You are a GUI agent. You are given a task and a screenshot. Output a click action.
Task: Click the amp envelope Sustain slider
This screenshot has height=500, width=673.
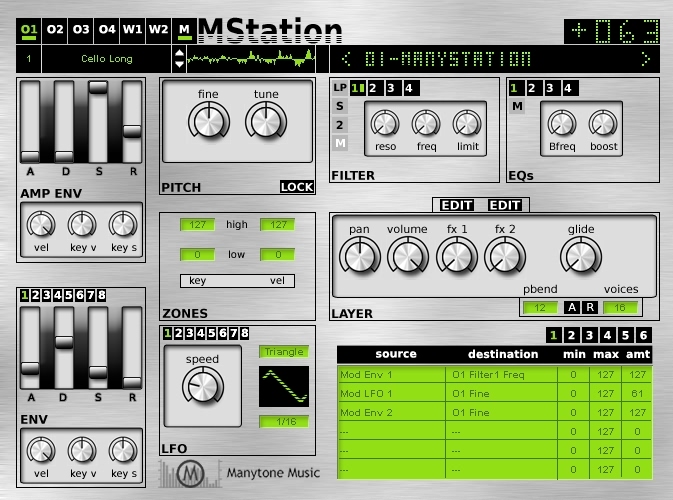coord(98,122)
